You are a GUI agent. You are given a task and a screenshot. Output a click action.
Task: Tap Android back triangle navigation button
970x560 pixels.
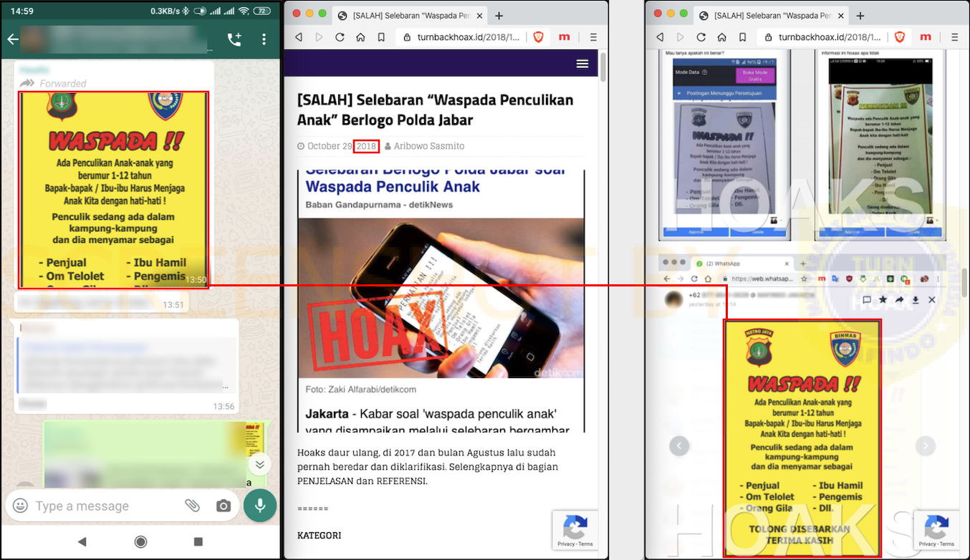pyautogui.click(x=82, y=541)
